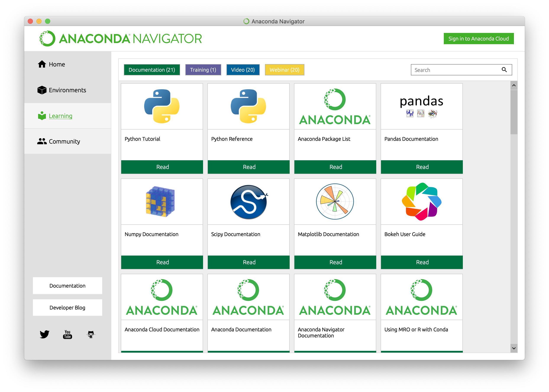
Task: Click the "Matplotlib Documentation" title text
Action: [x=328, y=234]
